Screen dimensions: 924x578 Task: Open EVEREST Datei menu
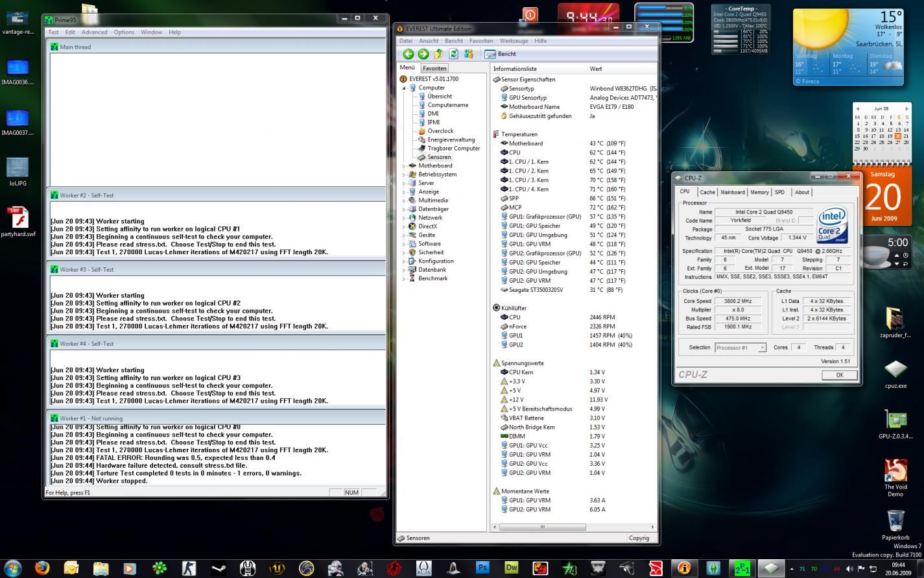406,41
